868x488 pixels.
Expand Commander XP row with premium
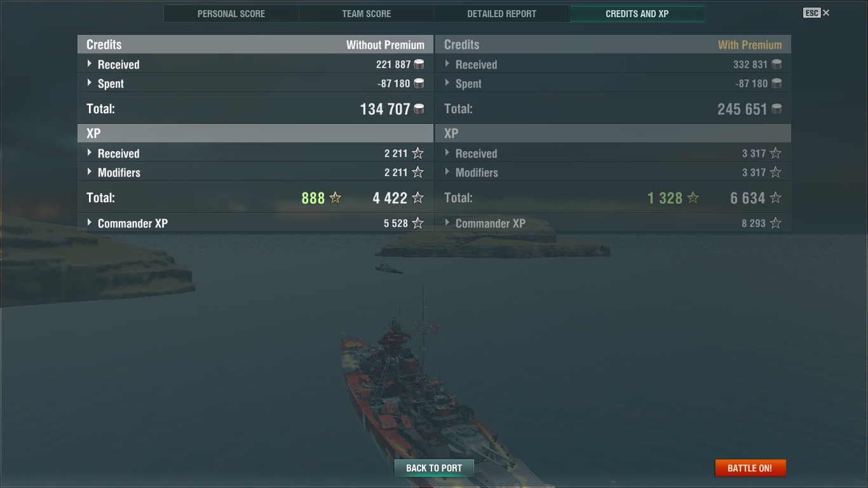(613, 223)
